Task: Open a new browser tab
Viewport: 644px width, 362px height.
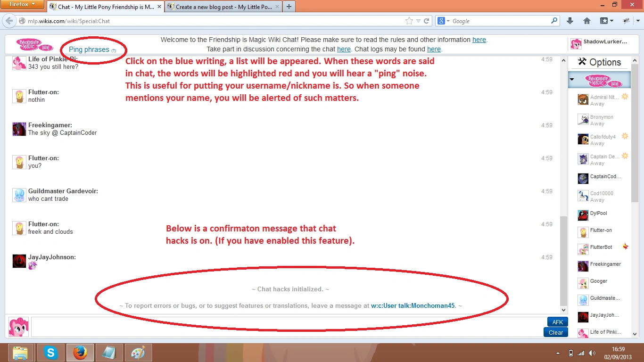Action: (x=289, y=7)
